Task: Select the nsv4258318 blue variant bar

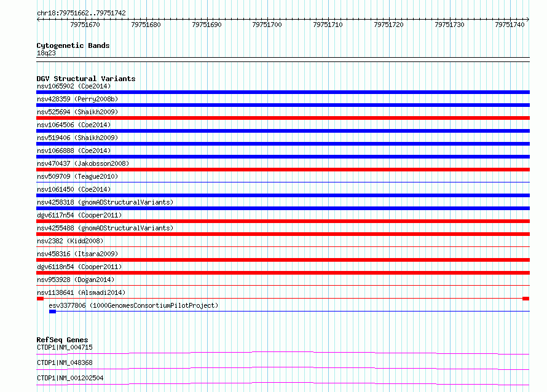Action: (283, 208)
